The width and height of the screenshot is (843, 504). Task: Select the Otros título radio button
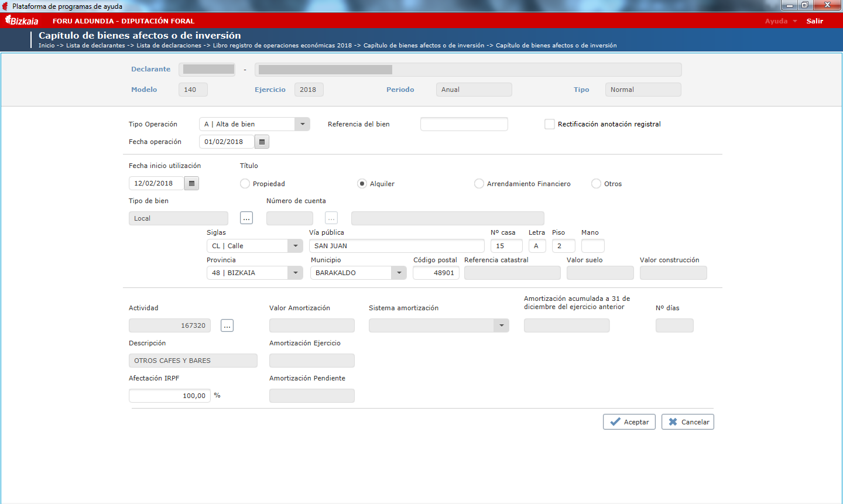[596, 184]
